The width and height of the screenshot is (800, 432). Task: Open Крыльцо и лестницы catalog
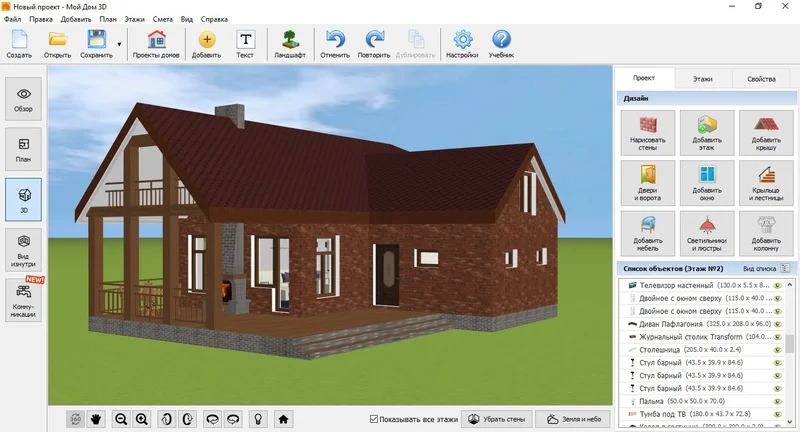[x=766, y=183]
